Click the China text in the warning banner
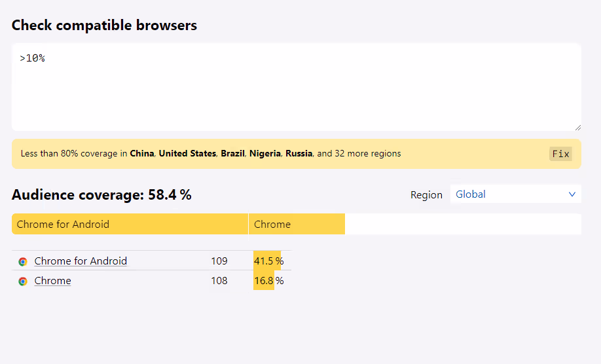The image size is (601, 364). (142, 154)
